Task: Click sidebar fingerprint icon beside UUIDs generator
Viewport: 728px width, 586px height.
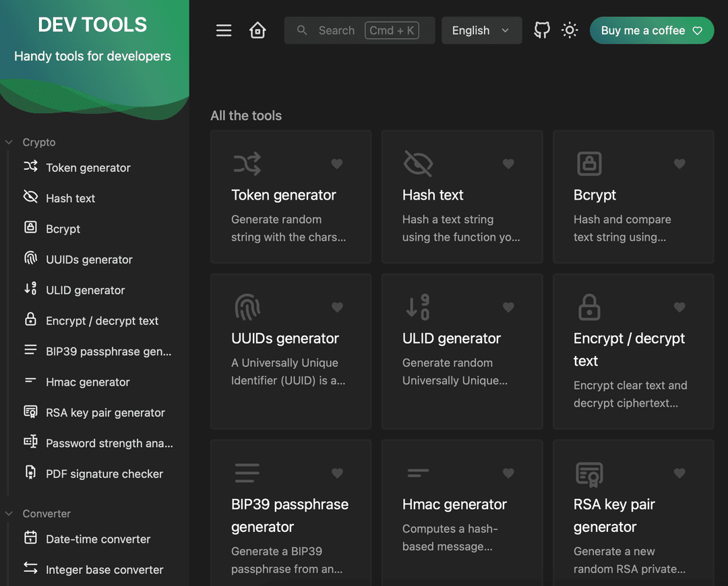Action: coord(30,258)
